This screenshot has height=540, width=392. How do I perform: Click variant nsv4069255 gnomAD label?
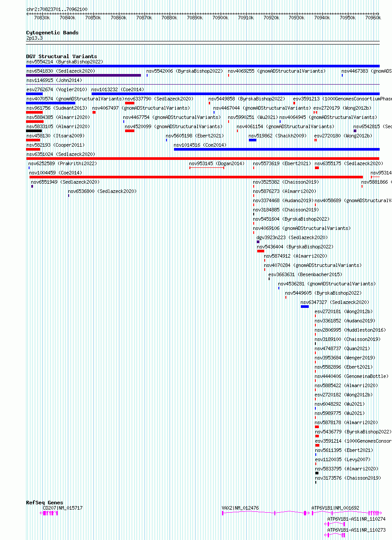(x=277, y=71)
